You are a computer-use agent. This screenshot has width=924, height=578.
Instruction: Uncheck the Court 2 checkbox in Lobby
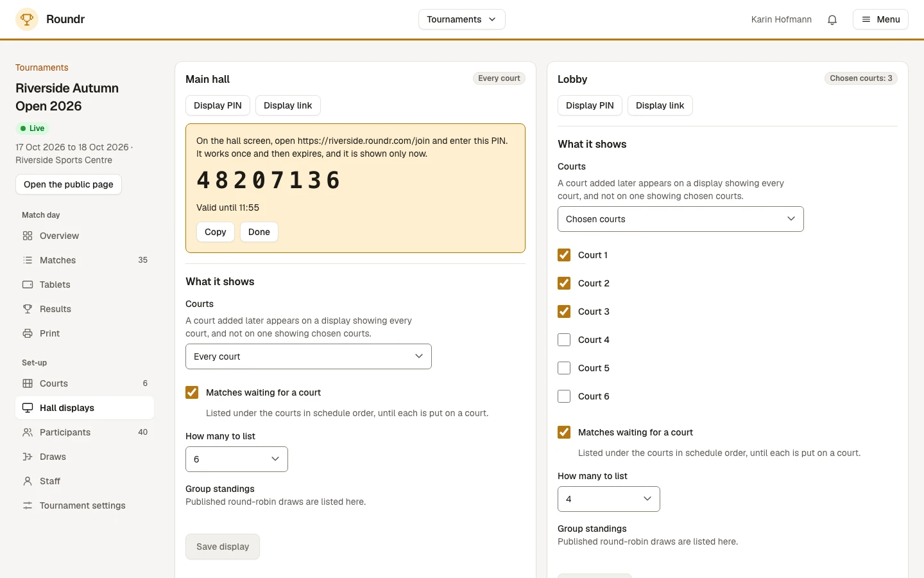pyautogui.click(x=564, y=283)
